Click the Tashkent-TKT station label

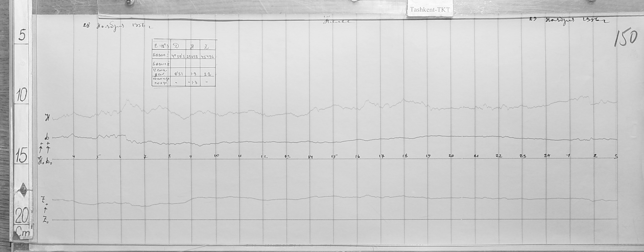(430, 10)
